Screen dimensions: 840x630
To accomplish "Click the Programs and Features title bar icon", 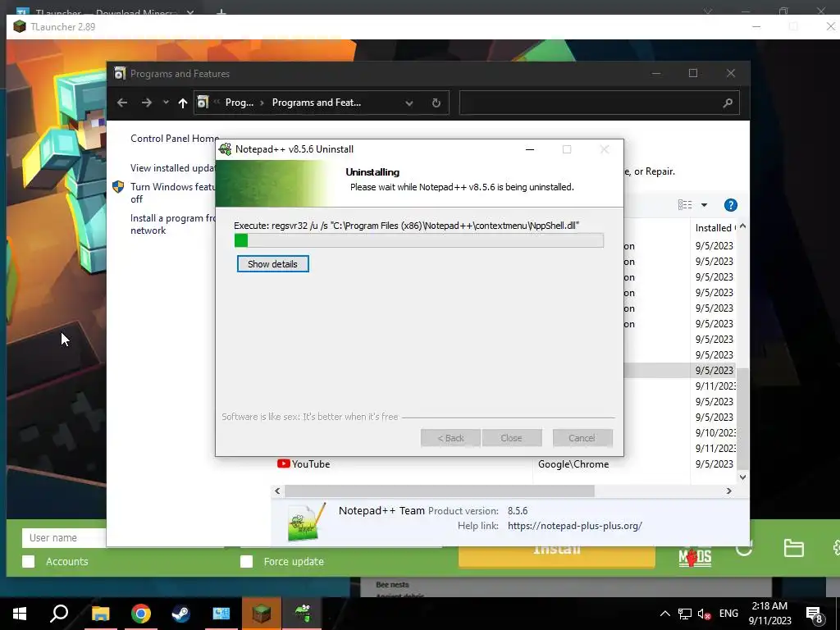I will (x=120, y=73).
